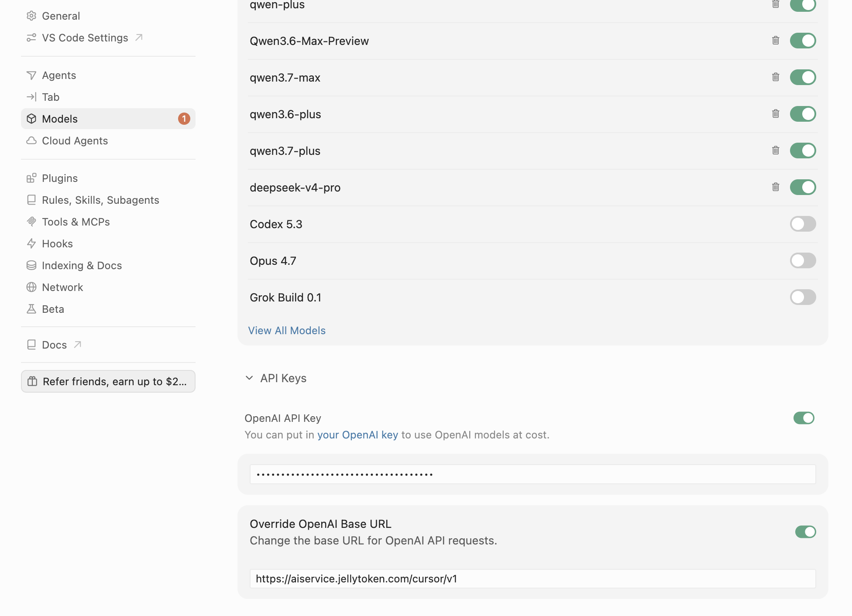The width and height of the screenshot is (852, 616).
Task: Click the Network globe icon
Action: tap(31, 287)
